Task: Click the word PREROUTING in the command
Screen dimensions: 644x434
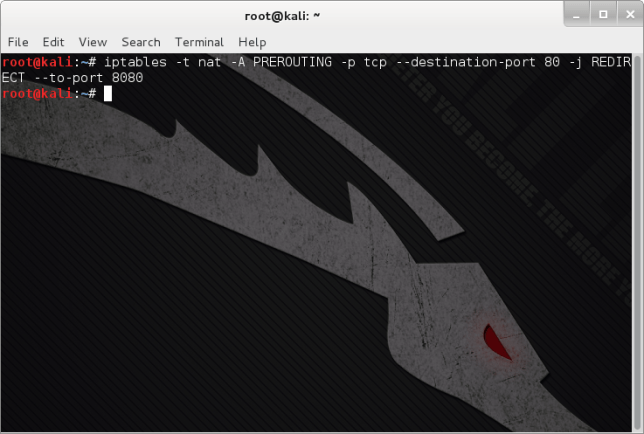Action: pos(292,62)
